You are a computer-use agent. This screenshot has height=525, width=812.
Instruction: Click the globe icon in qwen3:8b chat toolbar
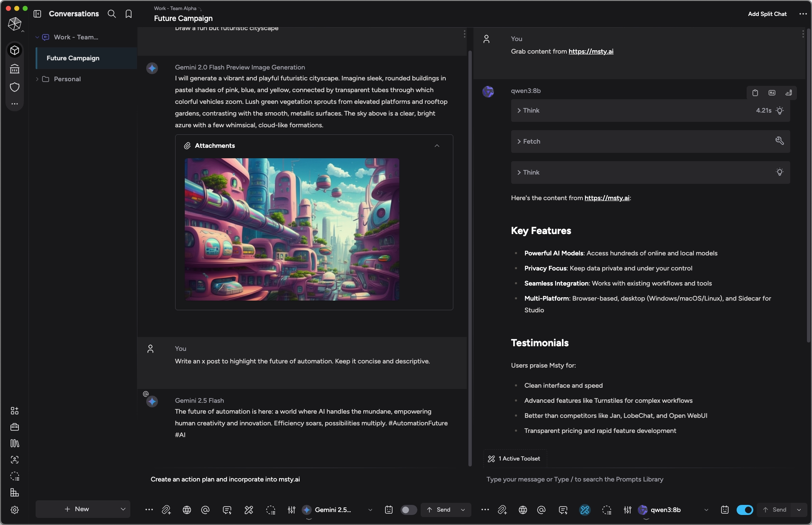click(x=523, y=510)
